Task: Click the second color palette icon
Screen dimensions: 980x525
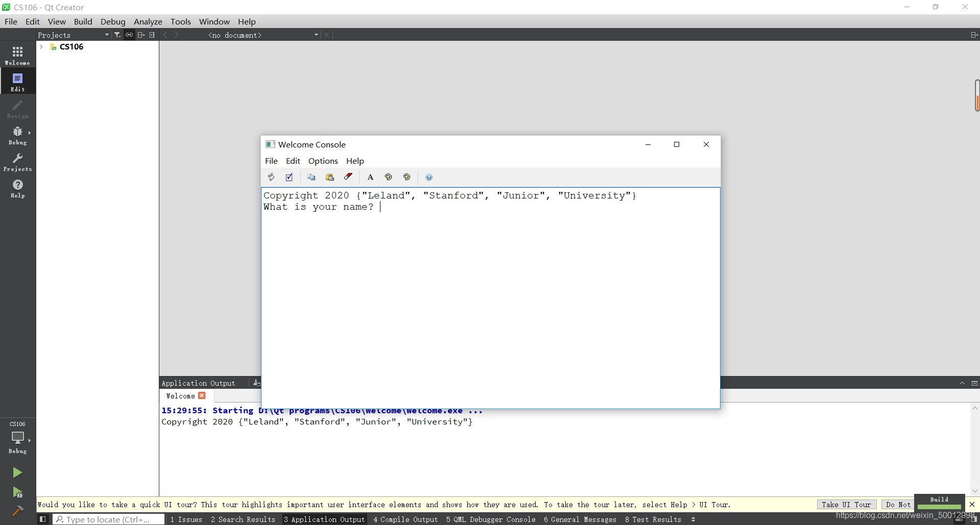Action: 407,177
